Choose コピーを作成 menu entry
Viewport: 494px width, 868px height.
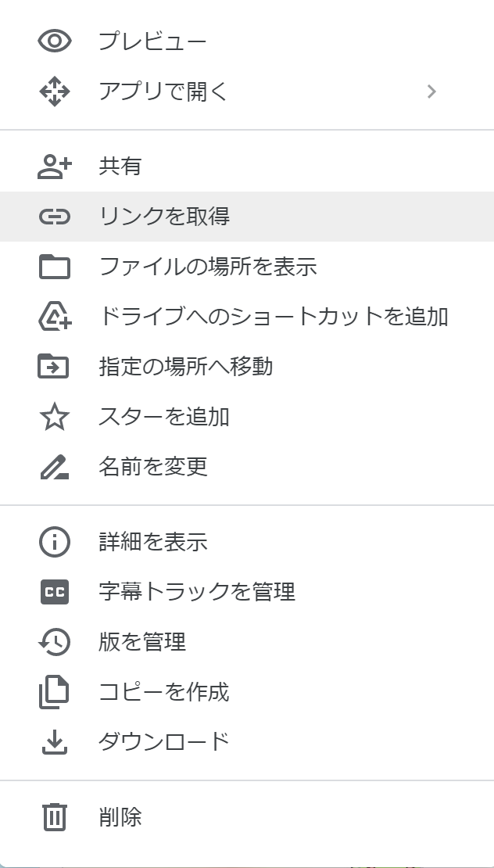[164, 692]
